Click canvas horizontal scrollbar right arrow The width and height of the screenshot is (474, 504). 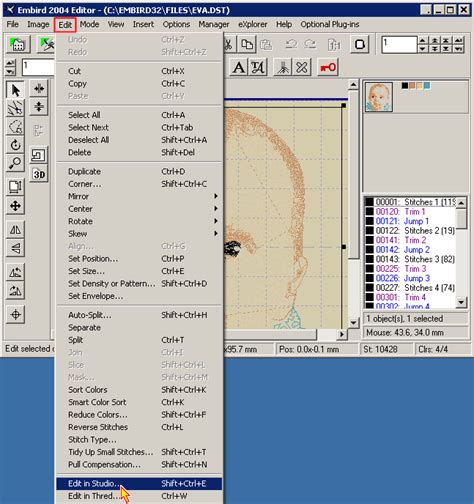(341, 334)
